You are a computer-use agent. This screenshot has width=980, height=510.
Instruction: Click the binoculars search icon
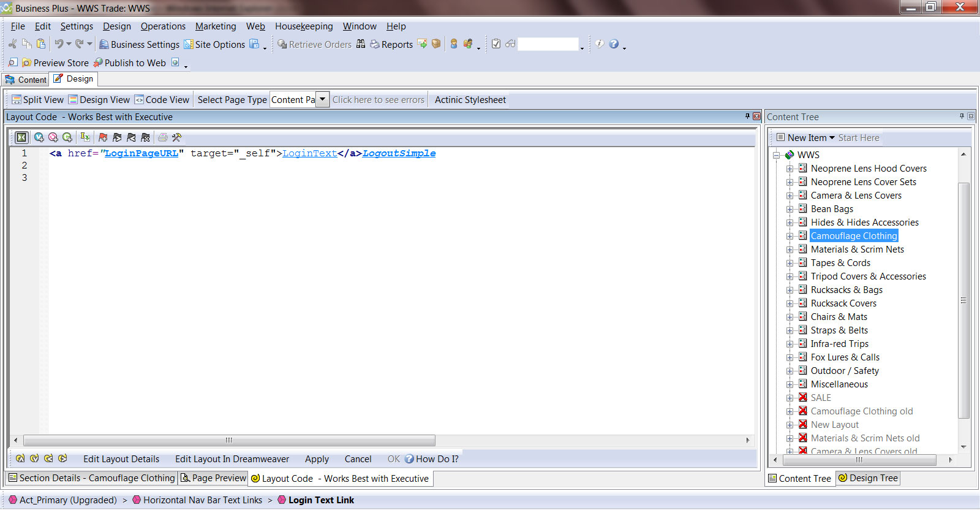click(361, 44)
